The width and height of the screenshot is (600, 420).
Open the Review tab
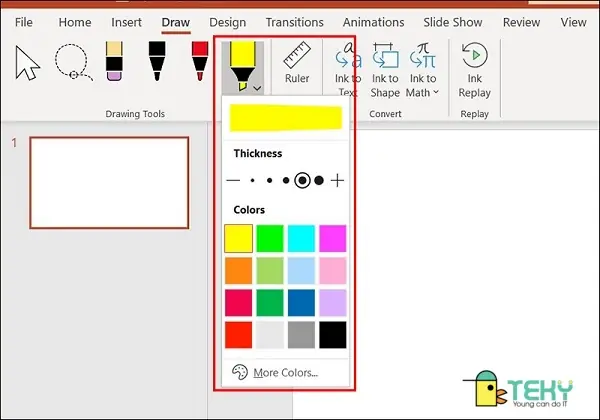click(521, 22)
